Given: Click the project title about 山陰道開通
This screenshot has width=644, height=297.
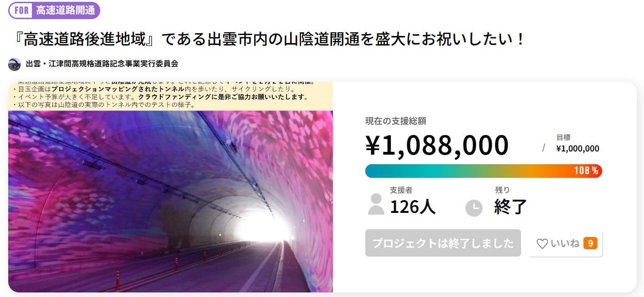Looking at the screenshot, I should [267, 40].
